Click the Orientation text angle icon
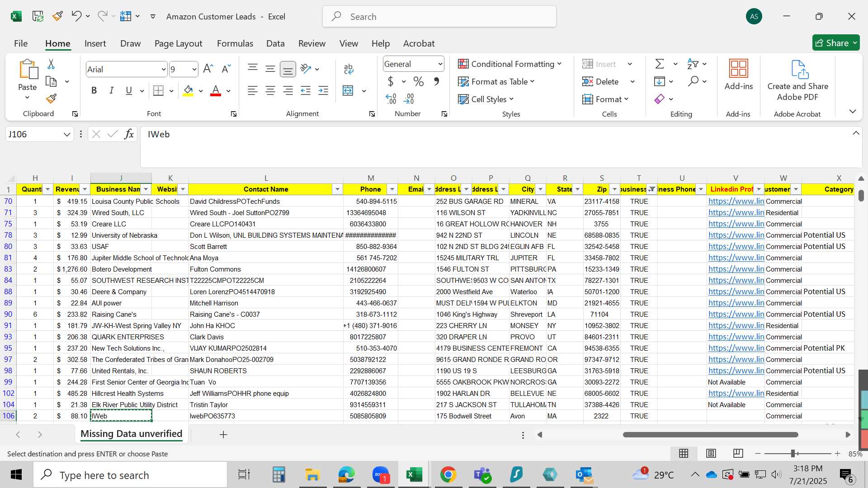868x488 pixels. point(306,69)
